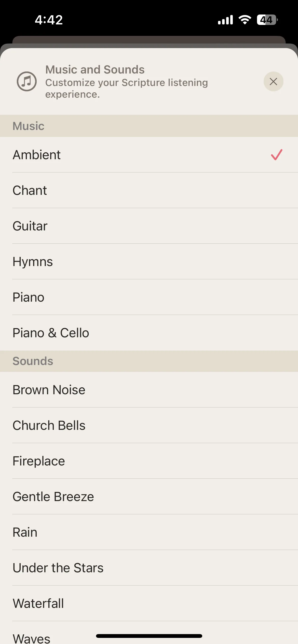Choose Piano & Cello music
Image resolution: width=298 pixels, height=644 pixels.
(149, 333)
